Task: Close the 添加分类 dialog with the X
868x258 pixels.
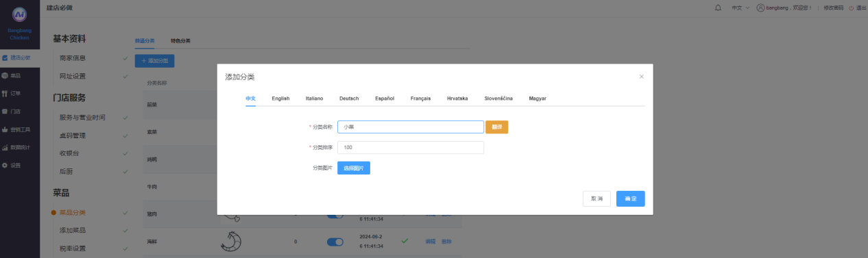Action: (x=641, y=77)
